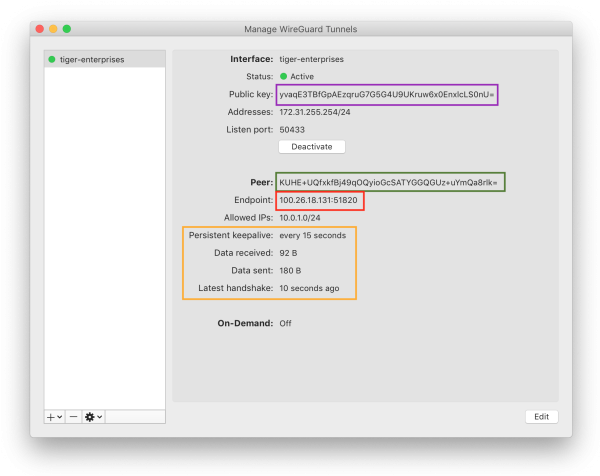This screenshot has height=476, width=600.
Task: Open the add tunnel plus menu
Action: 54,417
